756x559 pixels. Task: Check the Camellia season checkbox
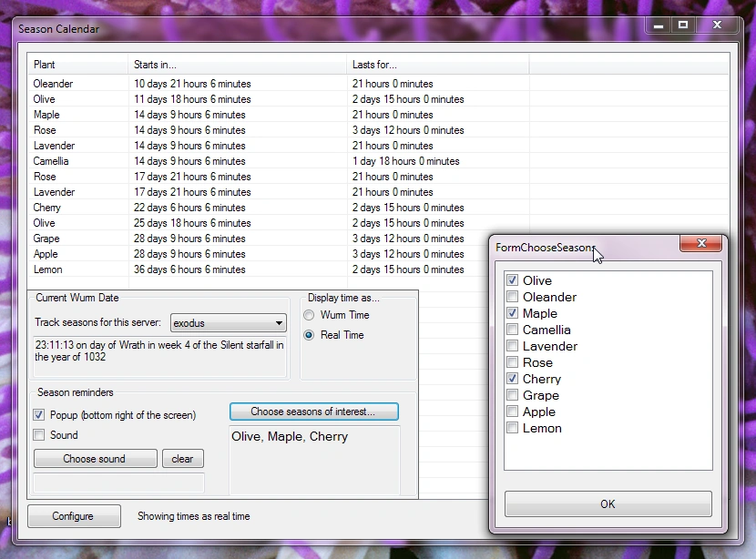coord(512,330)
